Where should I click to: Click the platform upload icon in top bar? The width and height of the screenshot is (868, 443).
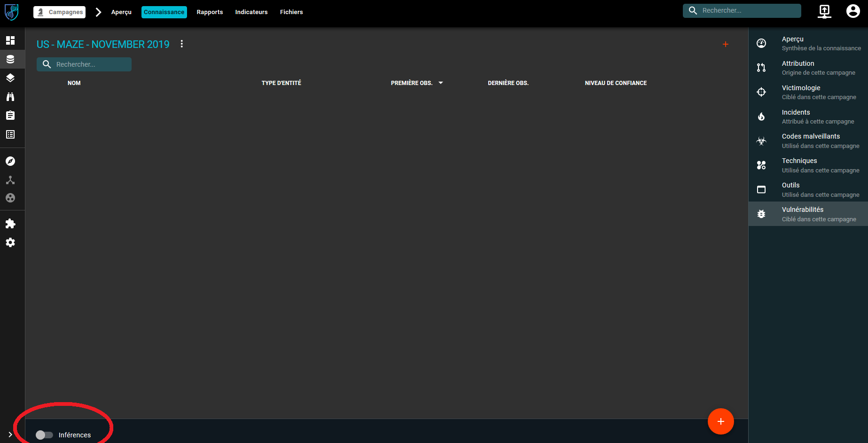(824, 11)
